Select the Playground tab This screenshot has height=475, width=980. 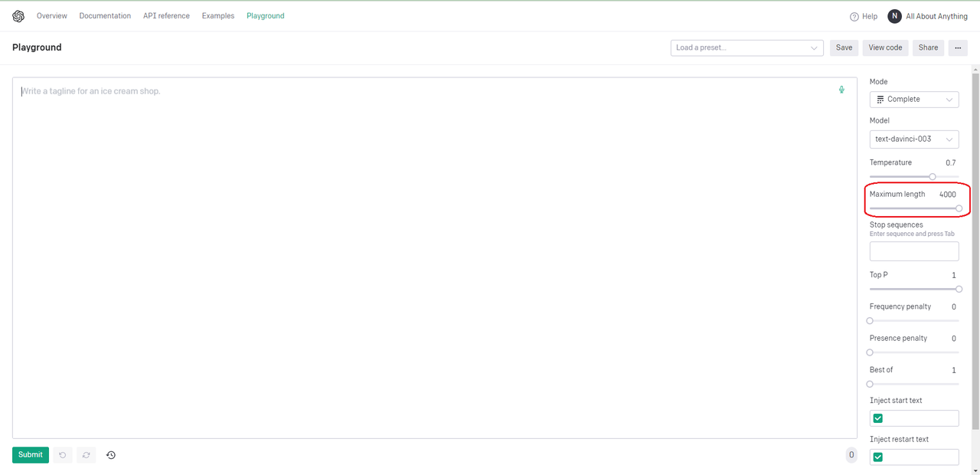266,16
